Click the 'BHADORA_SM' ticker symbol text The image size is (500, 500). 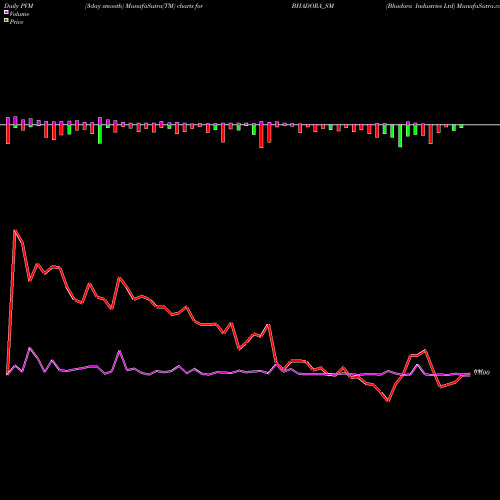point(313,6)
